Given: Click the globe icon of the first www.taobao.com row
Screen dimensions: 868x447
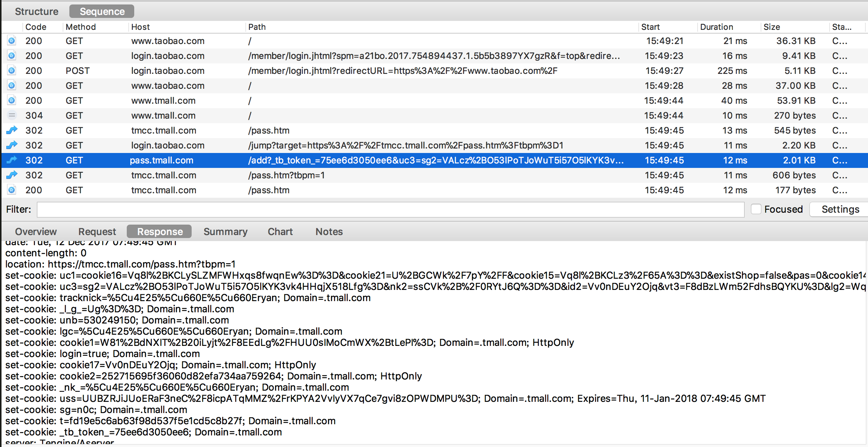Looking at the screenshot, I should (x=12, y=41).
